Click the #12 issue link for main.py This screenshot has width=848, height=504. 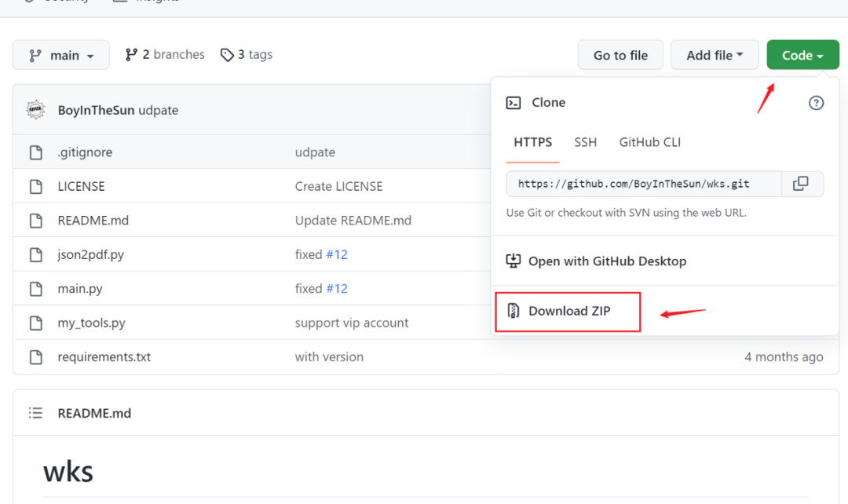[337, 289]
